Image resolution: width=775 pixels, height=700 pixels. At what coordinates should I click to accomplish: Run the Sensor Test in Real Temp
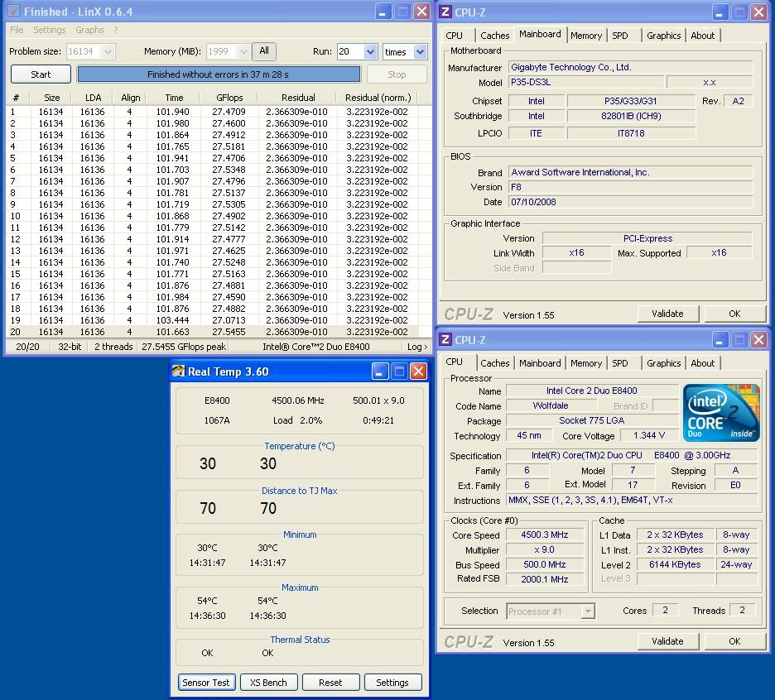coord(206,683)
